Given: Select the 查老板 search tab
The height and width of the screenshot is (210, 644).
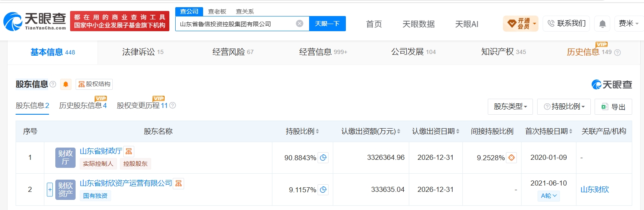Looking at the screenshot, I should click(217, 11).
